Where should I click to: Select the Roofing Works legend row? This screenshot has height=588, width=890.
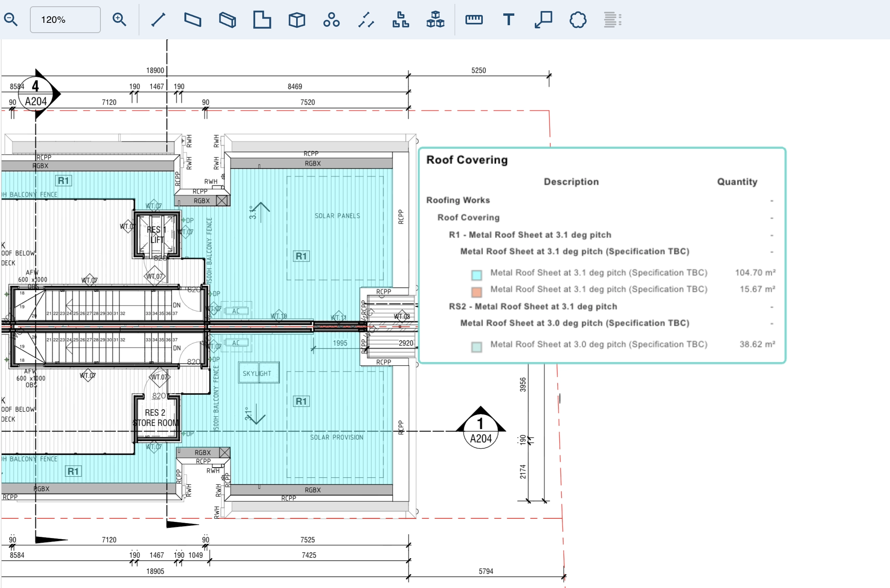point(601,200)
